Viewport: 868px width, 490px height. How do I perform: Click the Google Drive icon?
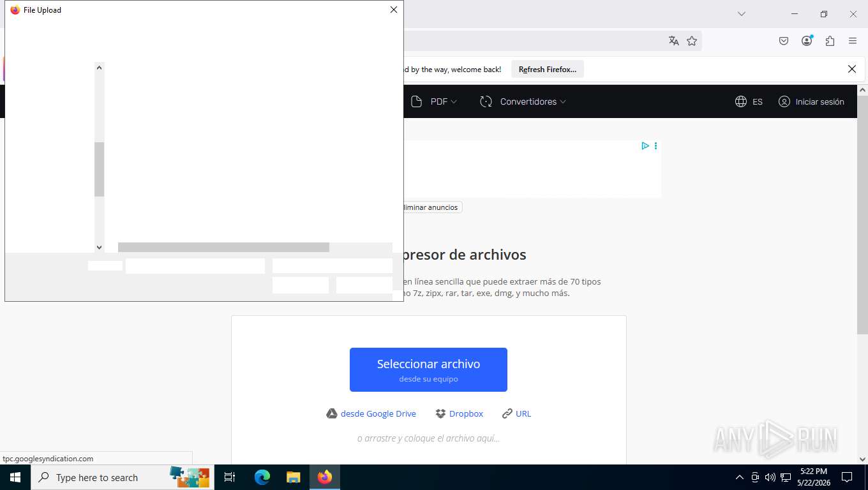pyautogui.click(x=332, y=413)
